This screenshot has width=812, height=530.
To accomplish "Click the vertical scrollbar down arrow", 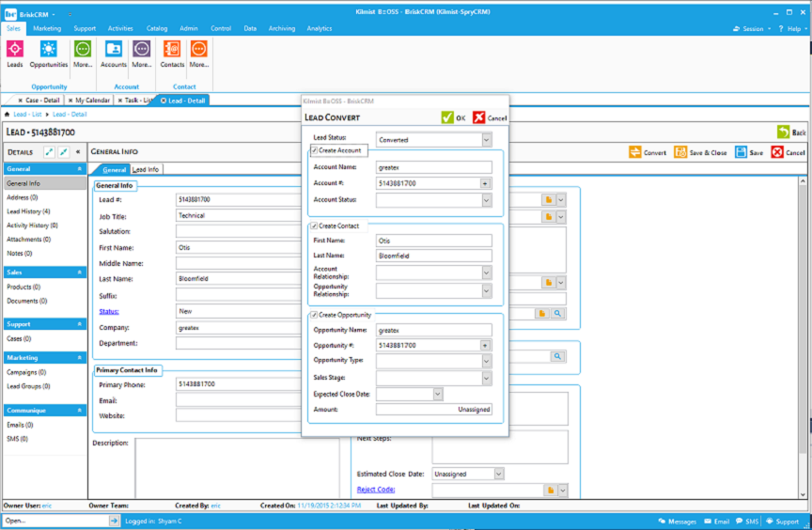I will pos(803,494).
